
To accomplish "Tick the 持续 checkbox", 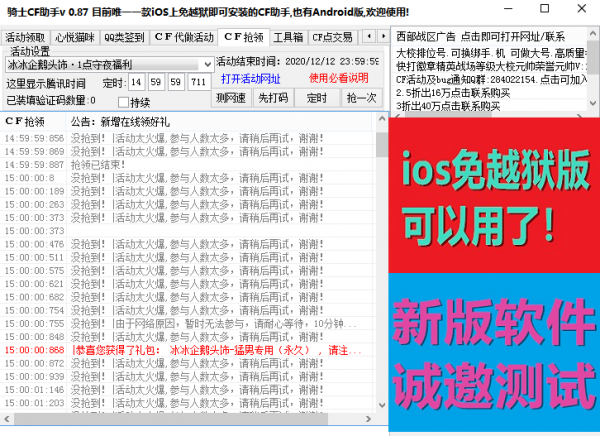I will tap(123, 102).
